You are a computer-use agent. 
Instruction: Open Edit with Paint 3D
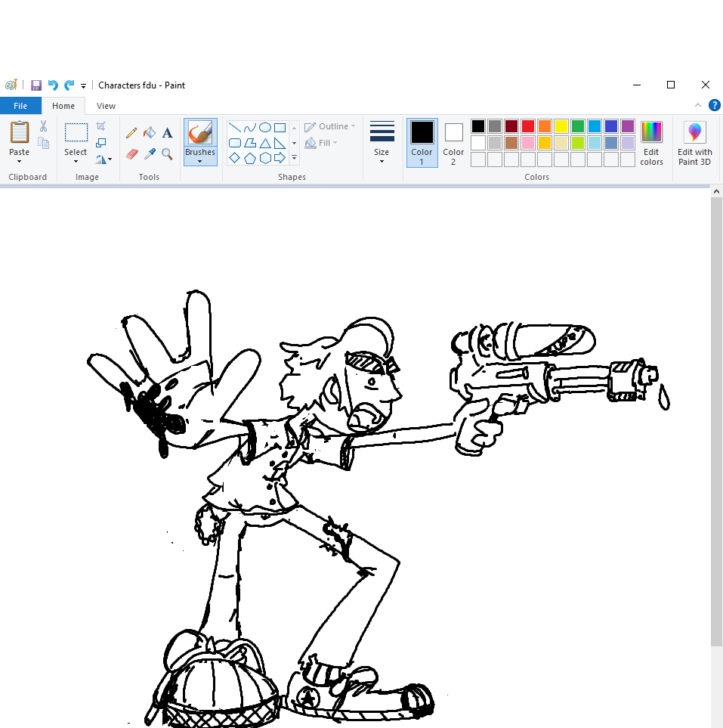tap(695, 143)
